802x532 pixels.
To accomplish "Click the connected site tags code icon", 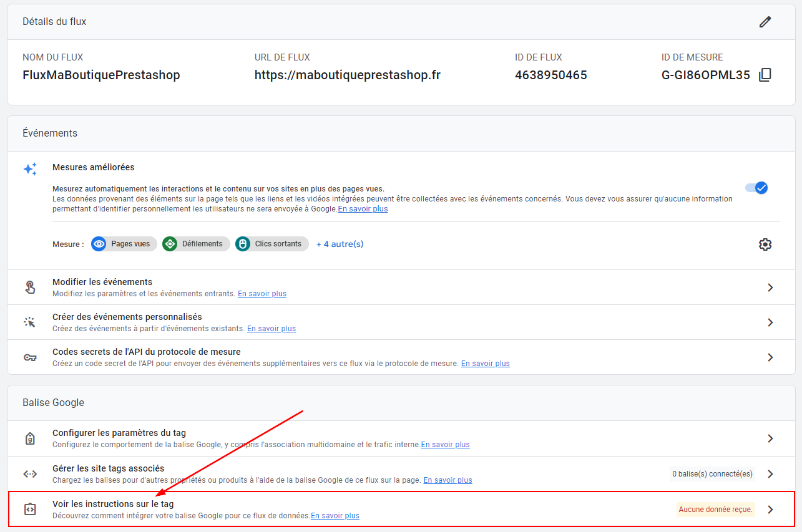I will pyautogui.click(x=30, y=474).
